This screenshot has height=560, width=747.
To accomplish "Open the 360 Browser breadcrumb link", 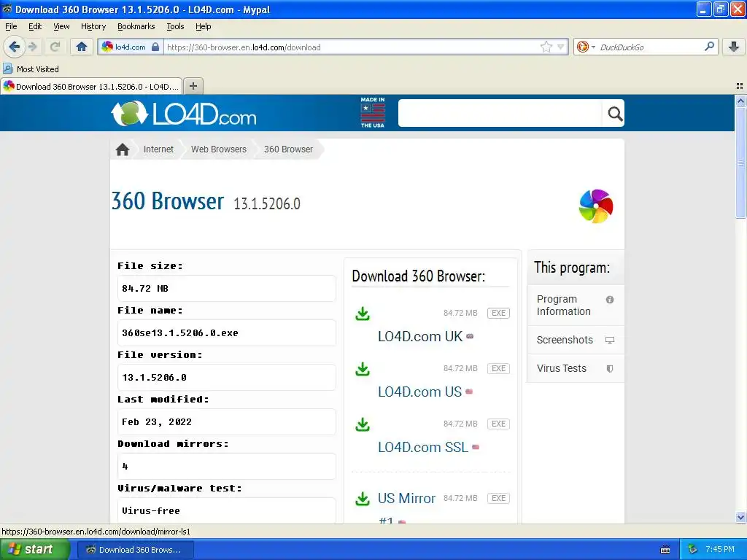I will [x=288, y=149].
